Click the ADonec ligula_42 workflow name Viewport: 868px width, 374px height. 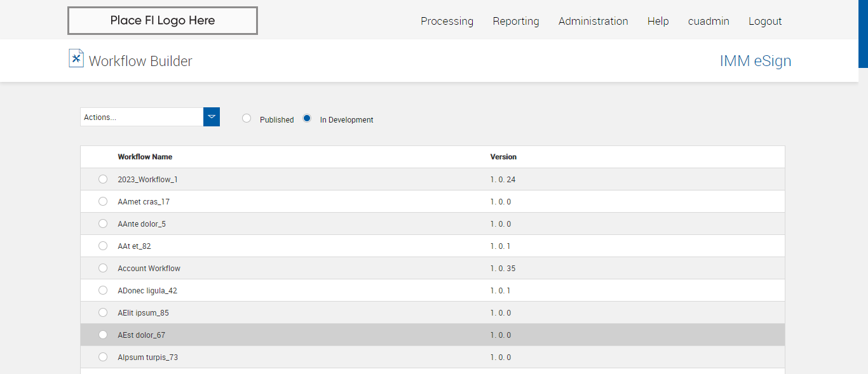click(x=147, y=291)
